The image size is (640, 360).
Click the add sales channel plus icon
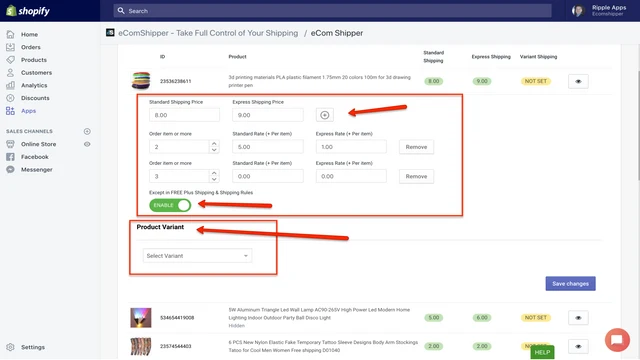pos(87,131)
